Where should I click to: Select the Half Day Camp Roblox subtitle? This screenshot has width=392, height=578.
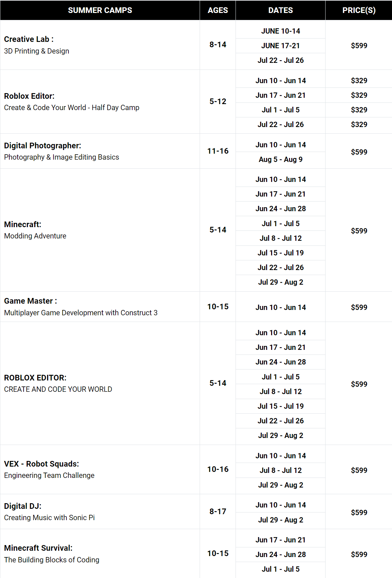[71, 108]
